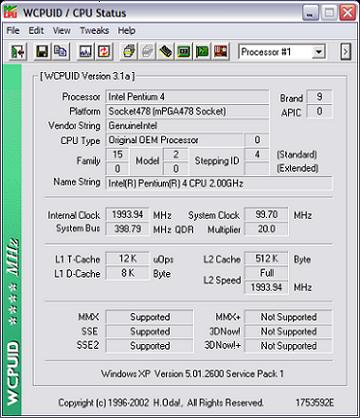Click the '[ WCPUID Version 3.1a ]' group label

coord(87,76)
